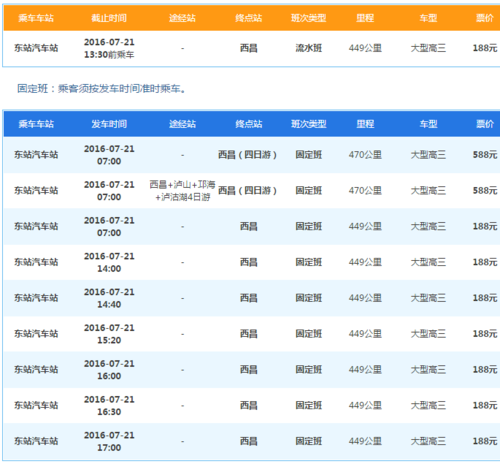The height and width of the screenshot is (464, 500).
Task: Click 188元 in the 15:20 row
Action: [x=485, y=334]
